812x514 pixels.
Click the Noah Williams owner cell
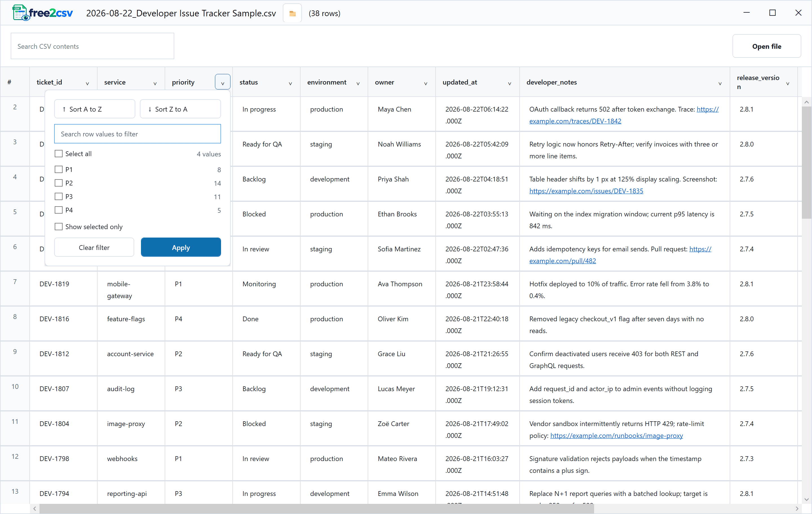pos(401,149)
